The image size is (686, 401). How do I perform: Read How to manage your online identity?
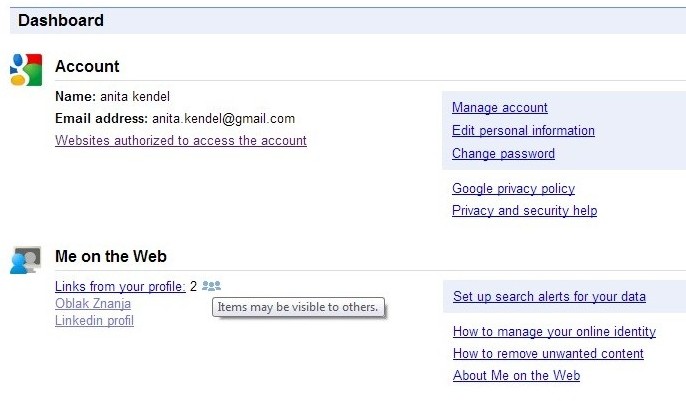click(554, 332)
